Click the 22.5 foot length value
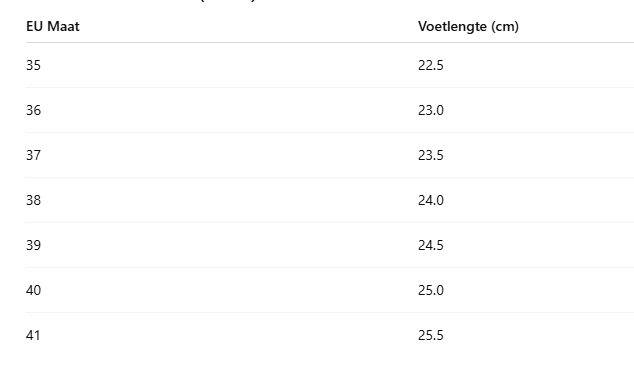 (431, 65)
